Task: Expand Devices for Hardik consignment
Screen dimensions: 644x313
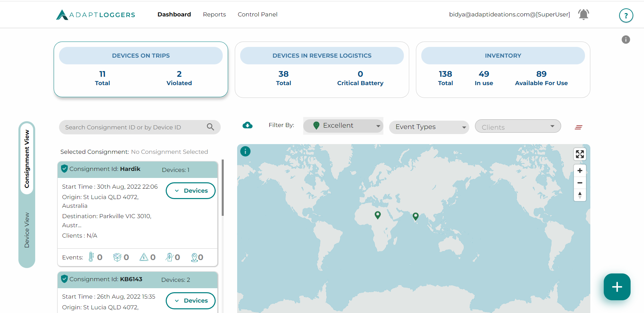Action: tap(191, 191)
